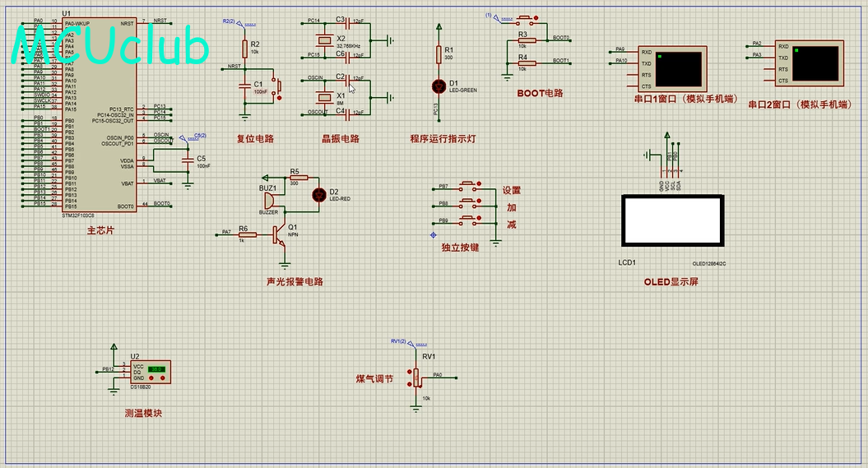Image resolution: width=868 pixels, height=468 pixels.
Task: Click the LCD1 OLED display screen
Action: point(672,220)
